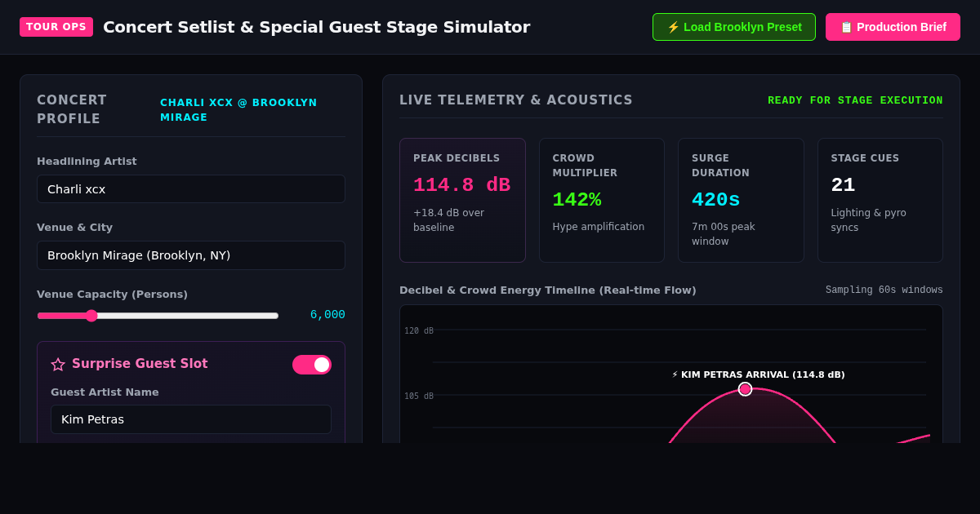This screenshot has width=980, height=514.
Task: Adjust the Venue Capacity slider
Action: [158, 315]
